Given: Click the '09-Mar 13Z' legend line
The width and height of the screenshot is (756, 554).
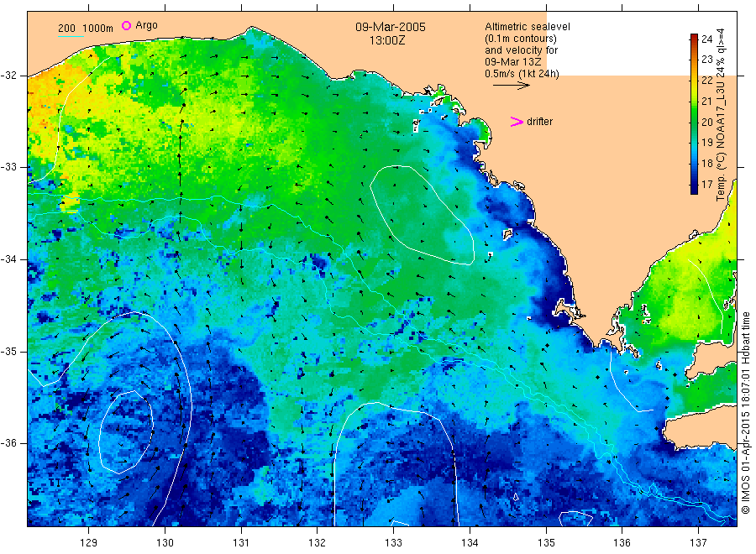Looking at the screenshot, I should 512,62.
